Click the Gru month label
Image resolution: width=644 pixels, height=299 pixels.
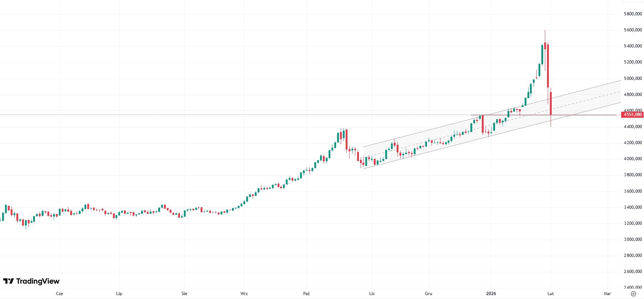pos(428,294)
